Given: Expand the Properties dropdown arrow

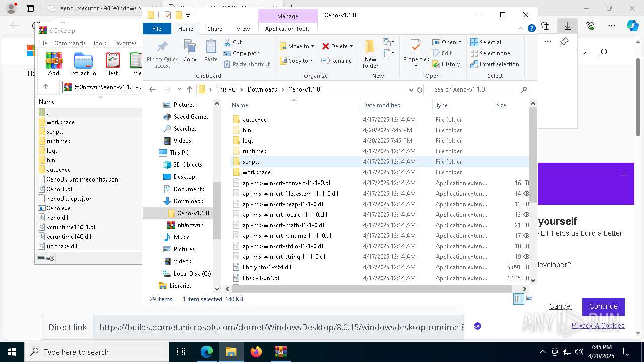Looking at the screenshot, I should tap(416, 66).
